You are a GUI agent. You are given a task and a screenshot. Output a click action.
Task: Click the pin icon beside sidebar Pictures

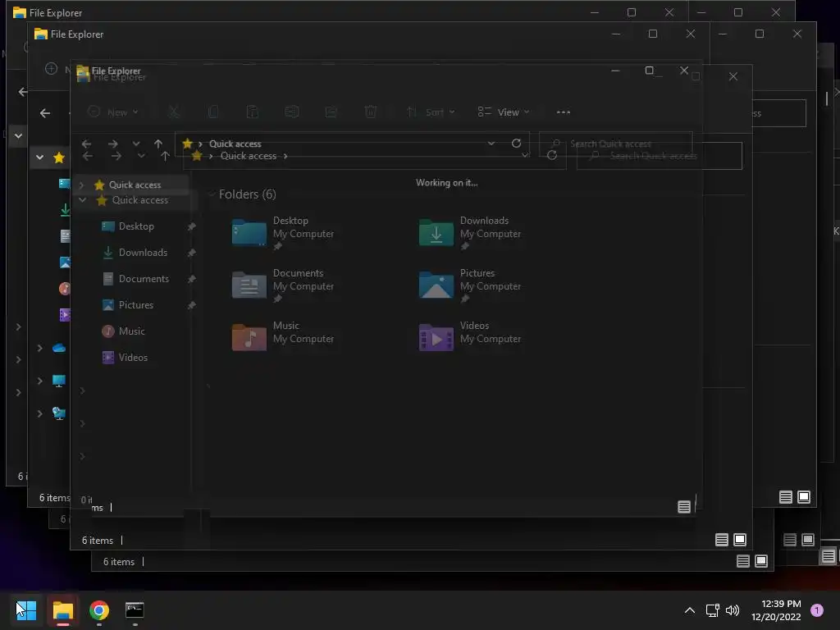coord(191,305)
